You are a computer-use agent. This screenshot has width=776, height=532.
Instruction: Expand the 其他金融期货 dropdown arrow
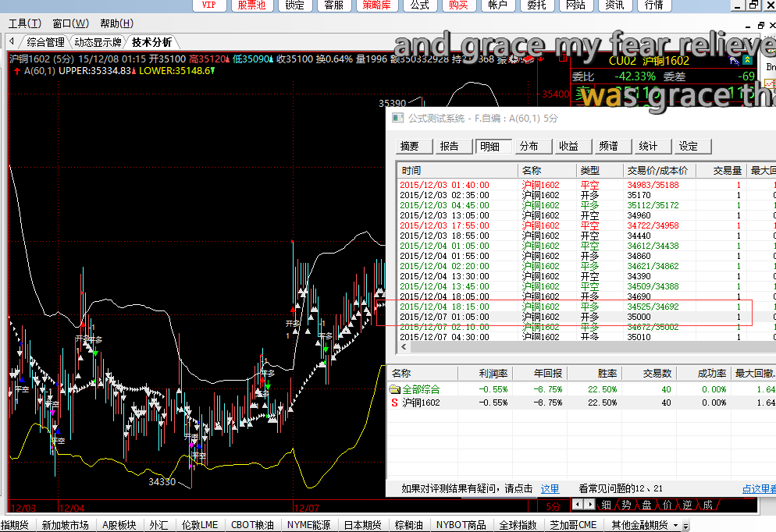676,526
